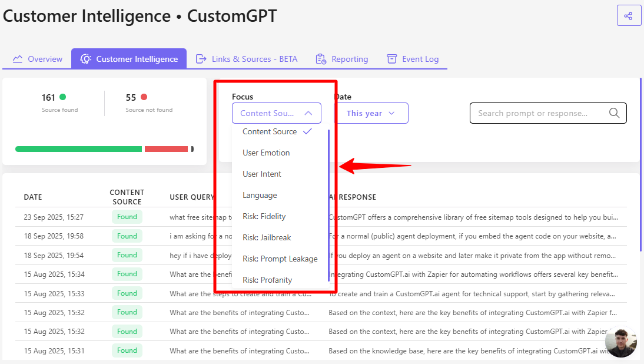Screen dimensions: 644x364
Task: Go to the Reporting tab
Action: pyautogui.click(x=341, y=59)
